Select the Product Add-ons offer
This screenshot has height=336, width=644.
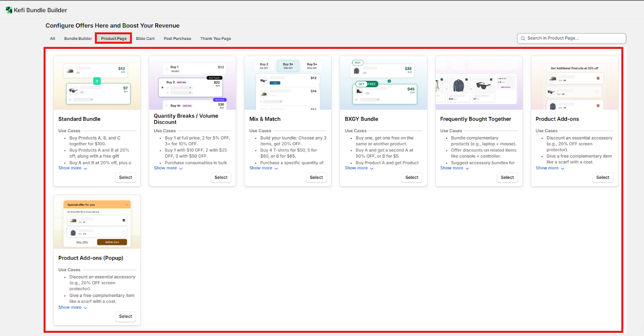[x=603, y=178]
